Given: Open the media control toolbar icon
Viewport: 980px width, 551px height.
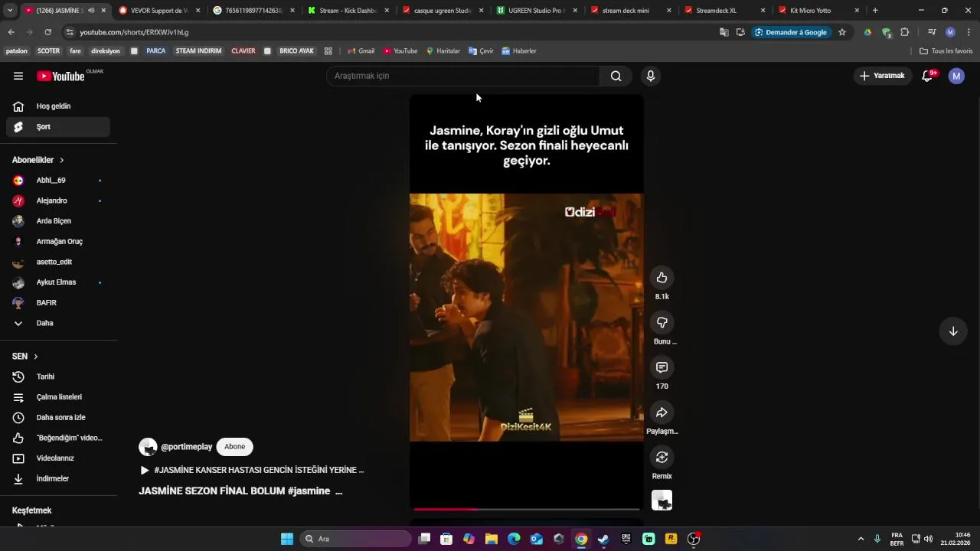Looking at the screenshot, I should [x=932, y=32].
